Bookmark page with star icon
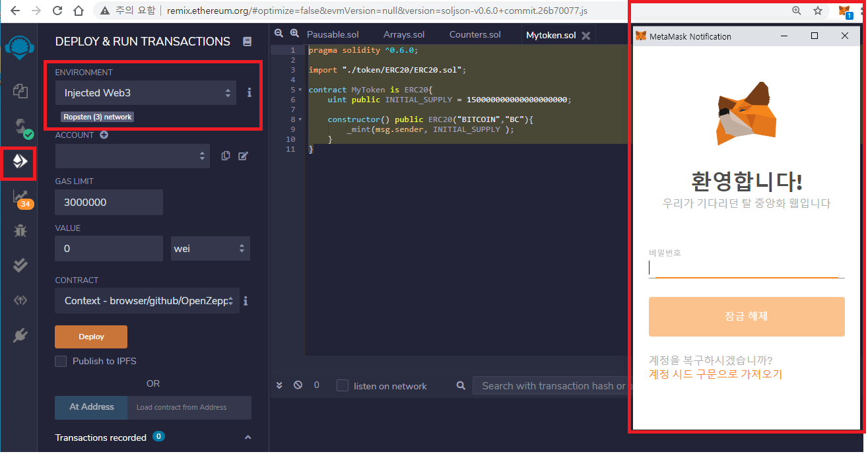This screenshot has width=868, height=454. click(818, 11)
